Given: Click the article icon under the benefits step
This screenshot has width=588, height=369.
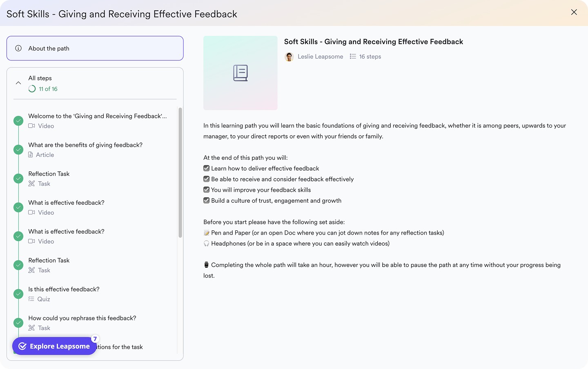Looking at the screenshot, I should click(x=31, y=155).
